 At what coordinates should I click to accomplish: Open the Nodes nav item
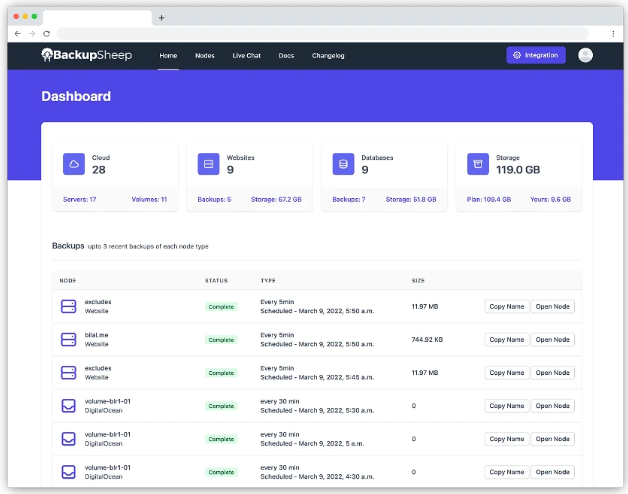(x=205, y=56)
